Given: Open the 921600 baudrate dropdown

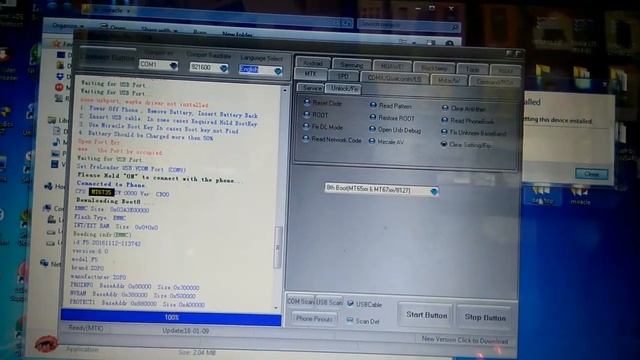Looking at the screenshot, I should coord(209,67).
